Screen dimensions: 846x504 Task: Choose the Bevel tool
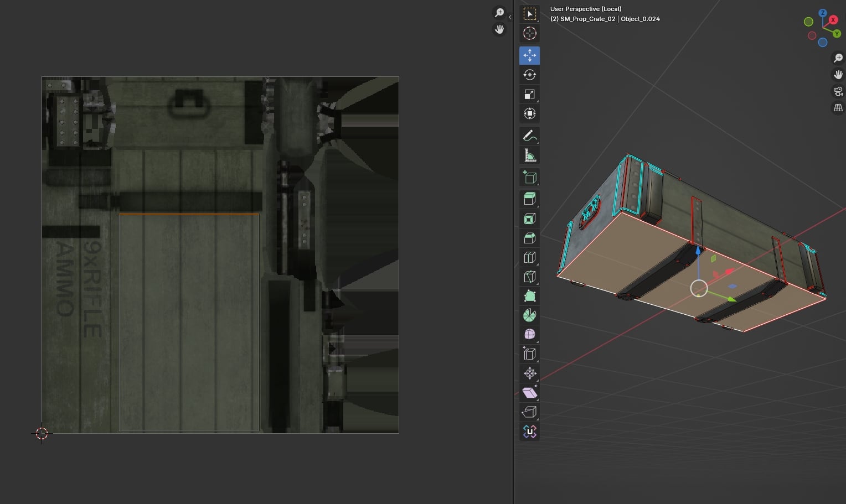coord(529,238)
